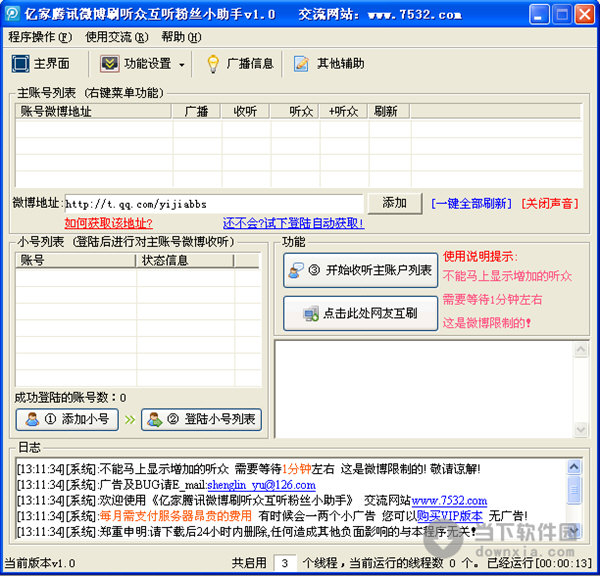Click the 状态信息 column header
The image size is (600, 576).
coord(185,260)
